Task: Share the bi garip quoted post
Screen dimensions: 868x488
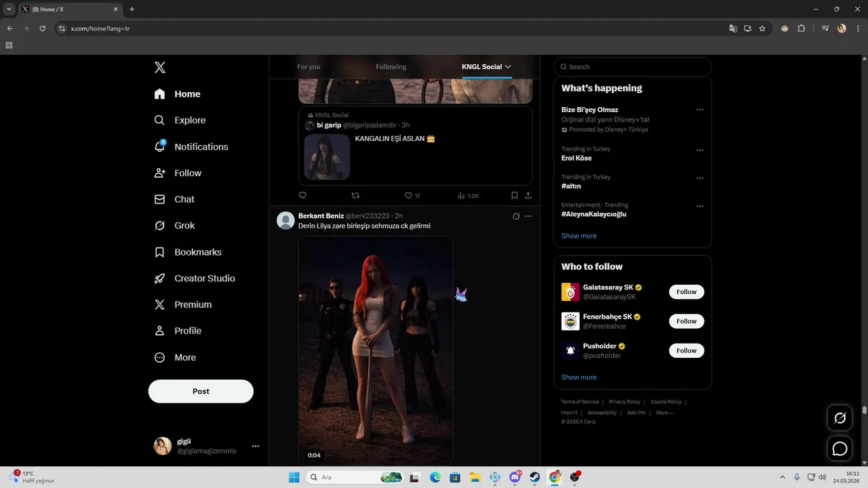Action: [x=528, y=195]
